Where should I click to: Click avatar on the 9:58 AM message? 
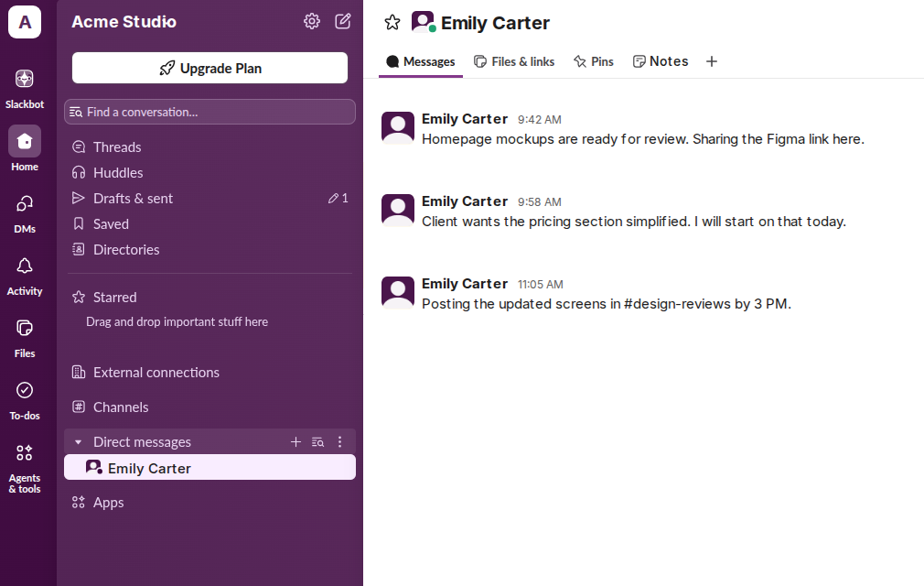pos(398,211)
